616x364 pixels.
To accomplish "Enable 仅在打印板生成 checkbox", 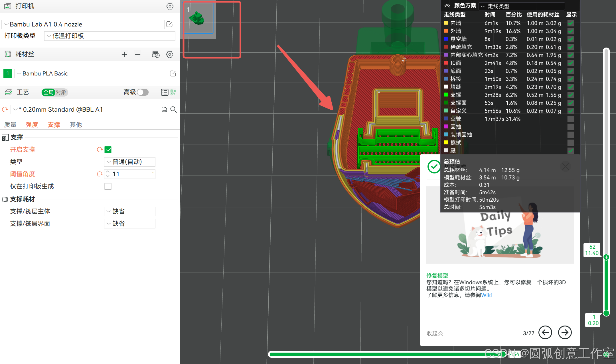I will [x=108, y=186].
